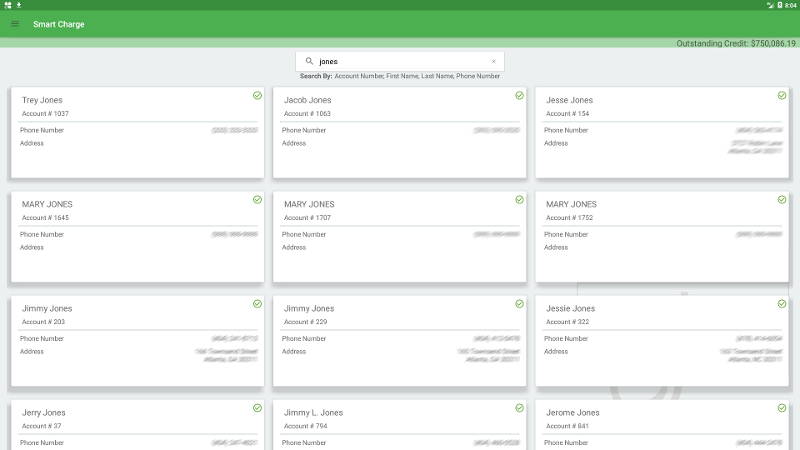
Task: Click the checkmark on MARY JONES Account 1707 card
Action: click(519, 199)
